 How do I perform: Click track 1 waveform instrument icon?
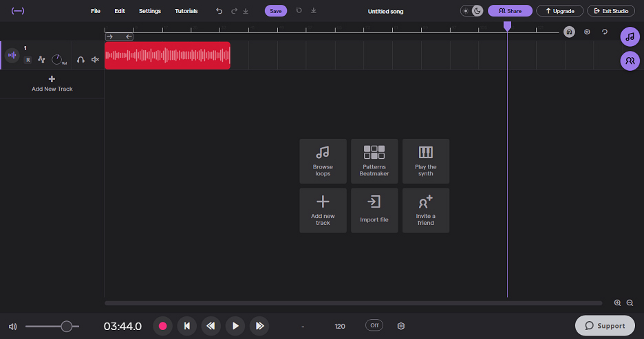click(12, 55)
